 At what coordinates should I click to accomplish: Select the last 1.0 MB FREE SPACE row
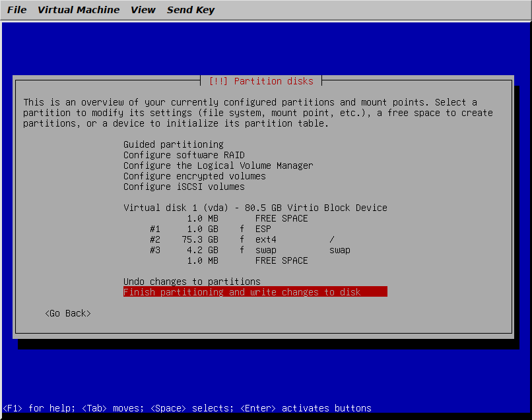point(248,260)
